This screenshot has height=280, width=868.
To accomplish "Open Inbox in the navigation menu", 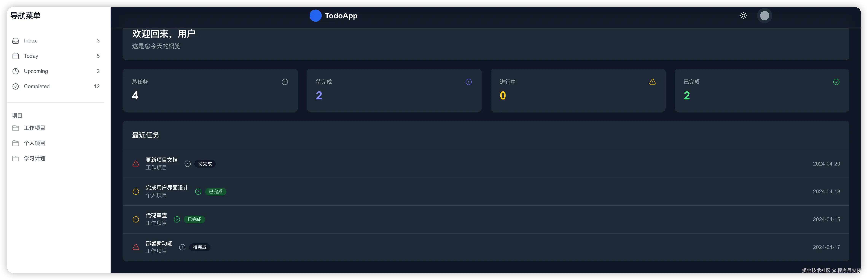I will [x=30, y=41].
